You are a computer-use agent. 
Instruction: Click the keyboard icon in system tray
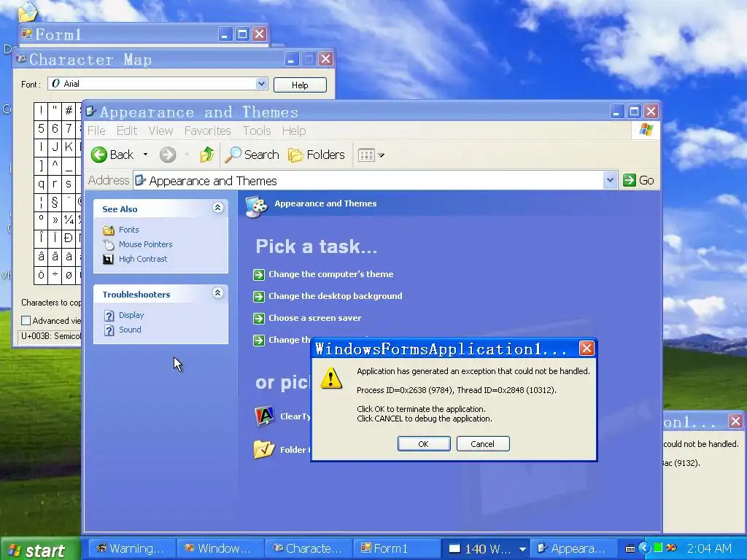coord(630,548)
